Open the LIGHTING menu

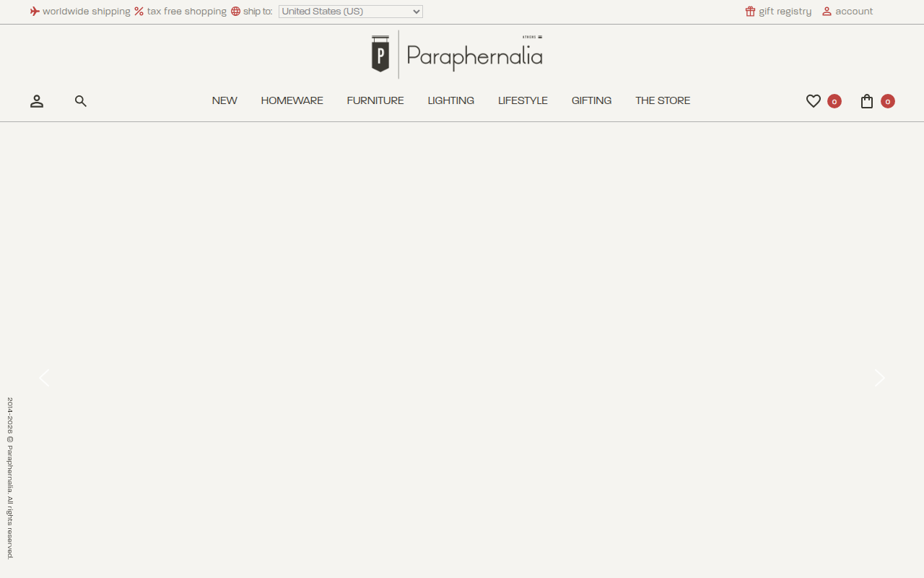pyautogui.click(x=451, y=100)
